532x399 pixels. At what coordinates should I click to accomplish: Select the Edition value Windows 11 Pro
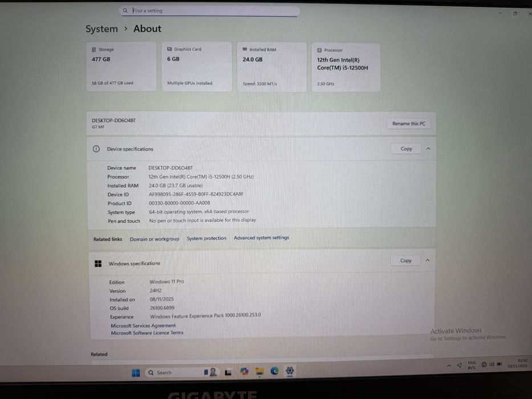tap(166, 281)
